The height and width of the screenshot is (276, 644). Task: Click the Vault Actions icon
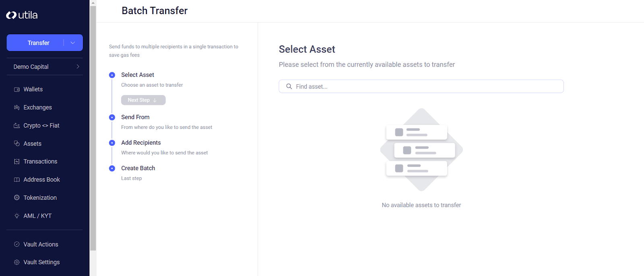pyautogui.click(x=16, y=244)
